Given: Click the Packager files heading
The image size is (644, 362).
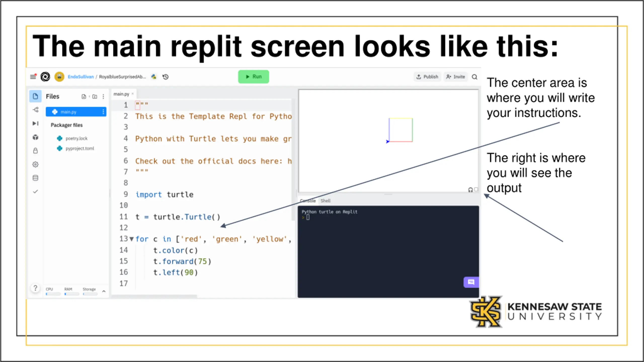Looking at the screenshot, I should point(67,125).
